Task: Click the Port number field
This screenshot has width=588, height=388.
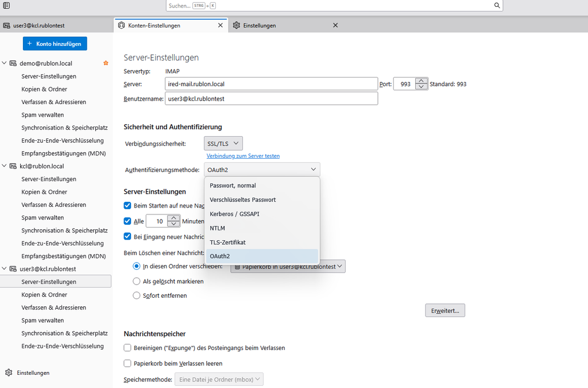Action: [x=405, y=84]
